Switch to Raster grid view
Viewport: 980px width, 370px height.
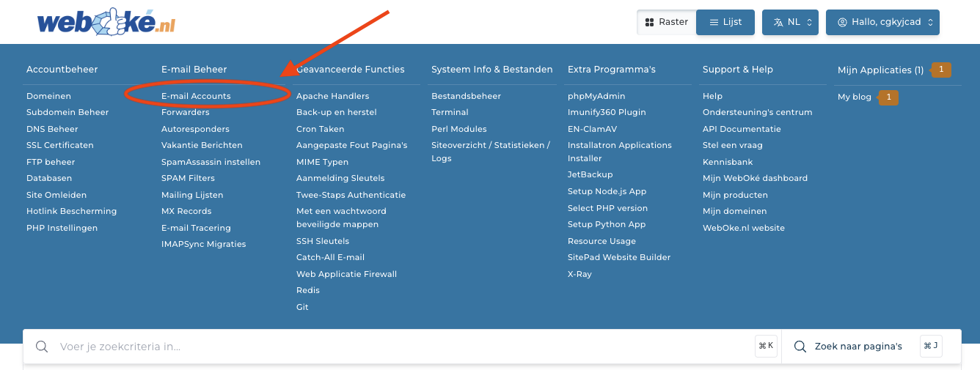[666, 22]
